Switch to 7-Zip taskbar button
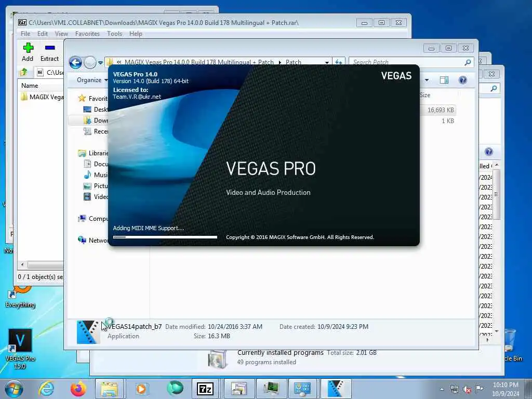 pyautogui.click(x=205, y=389)
